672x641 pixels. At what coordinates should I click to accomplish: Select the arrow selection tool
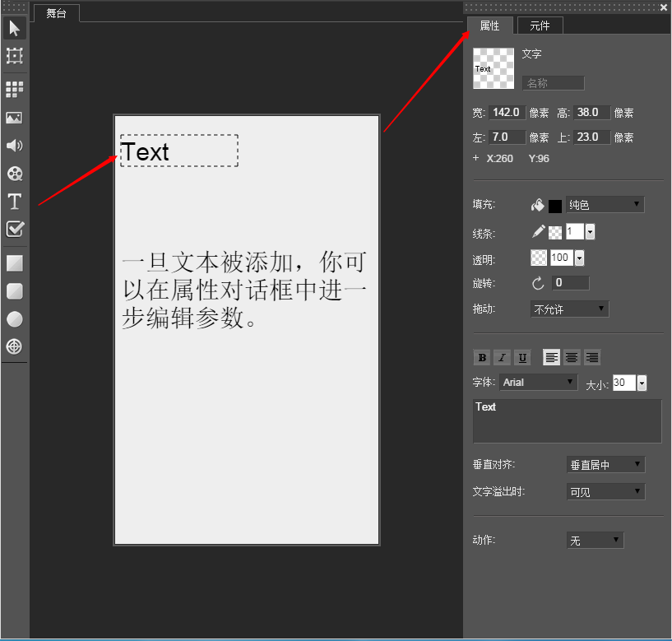tap(14, 28)
